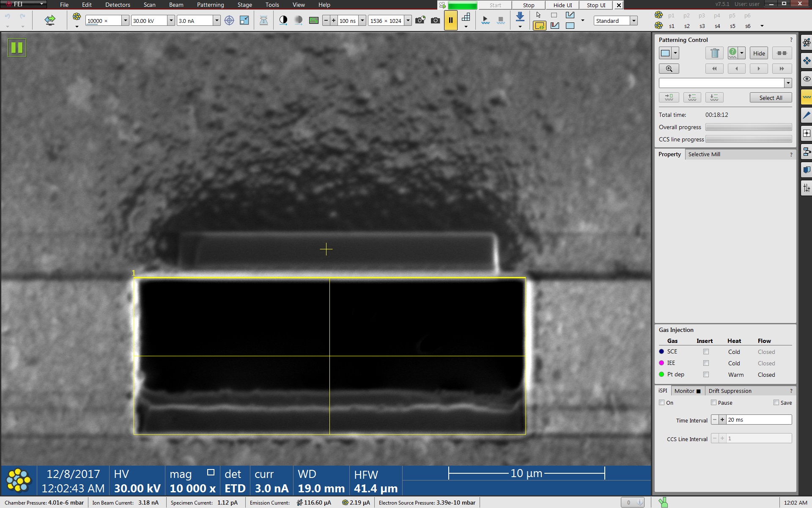Click the start patterning play icon
This screenshot has width=812, height=508.
click(x=485, y=20)
